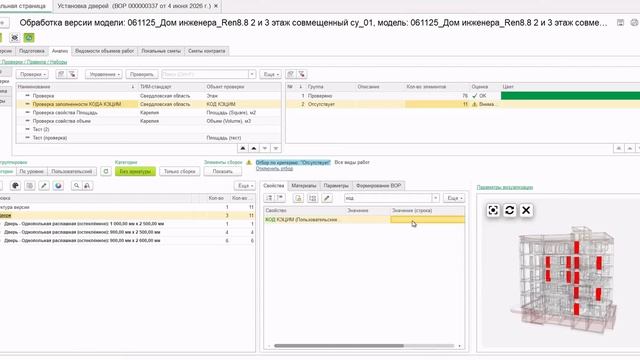
Task: Expand the search field dropdown arrow above the checks table
Action: (x=252, y=74)
